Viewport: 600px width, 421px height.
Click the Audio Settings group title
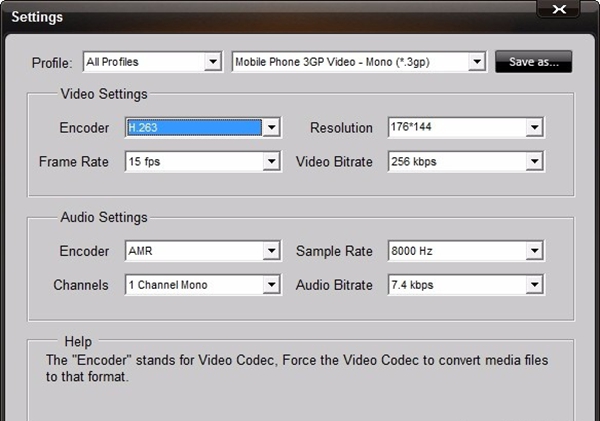coord(104,217)
